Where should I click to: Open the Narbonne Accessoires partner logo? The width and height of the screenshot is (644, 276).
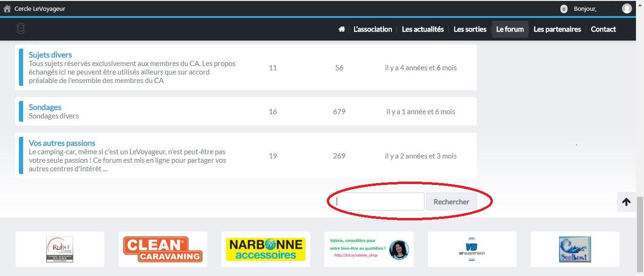(x=265, y=249)
